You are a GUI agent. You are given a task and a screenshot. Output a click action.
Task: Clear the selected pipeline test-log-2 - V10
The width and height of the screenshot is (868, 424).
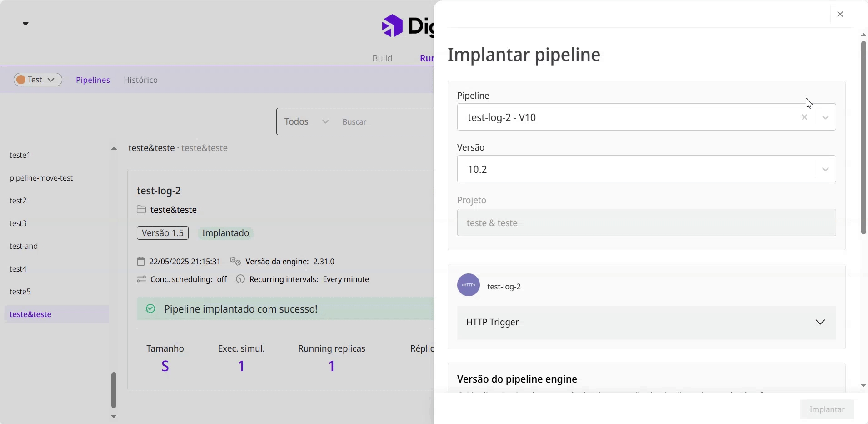pyautogui.click(x=804, y=117)
